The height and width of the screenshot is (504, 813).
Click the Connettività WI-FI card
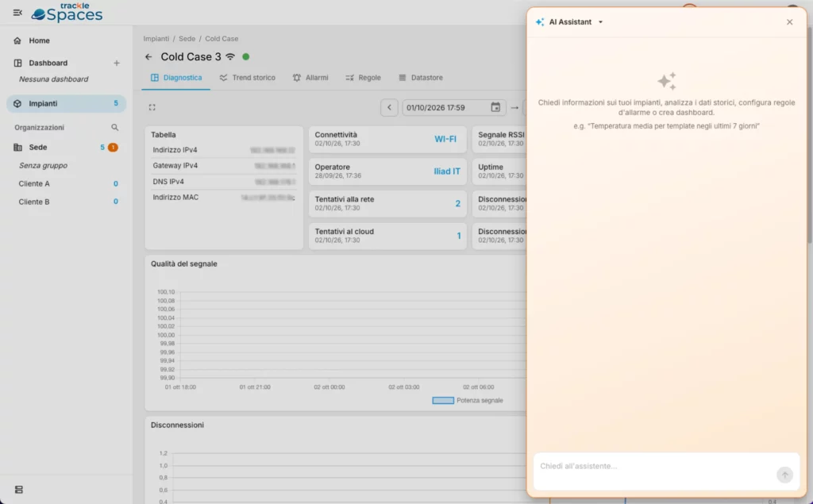(x=387, y=139)
